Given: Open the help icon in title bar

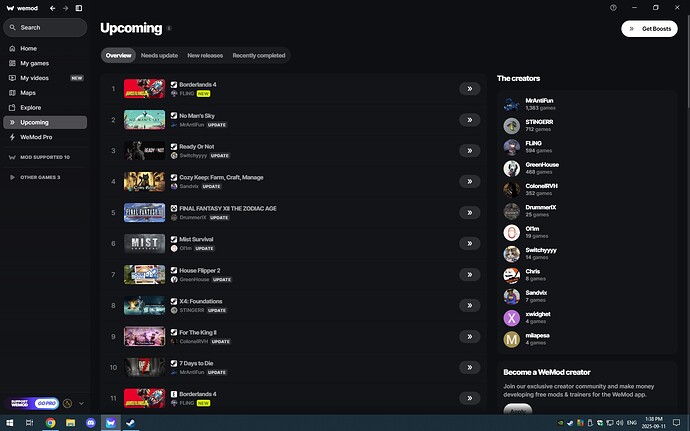Looking at the screenshot, I should tap(613, 7).
